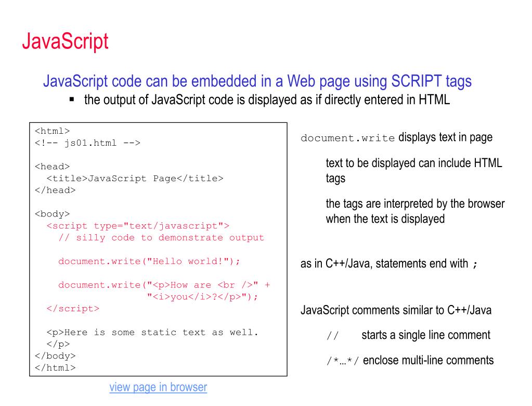Click the '<body>' opening tag line
Viewport: 532px width, 406px height.
[x=52, y=214]
